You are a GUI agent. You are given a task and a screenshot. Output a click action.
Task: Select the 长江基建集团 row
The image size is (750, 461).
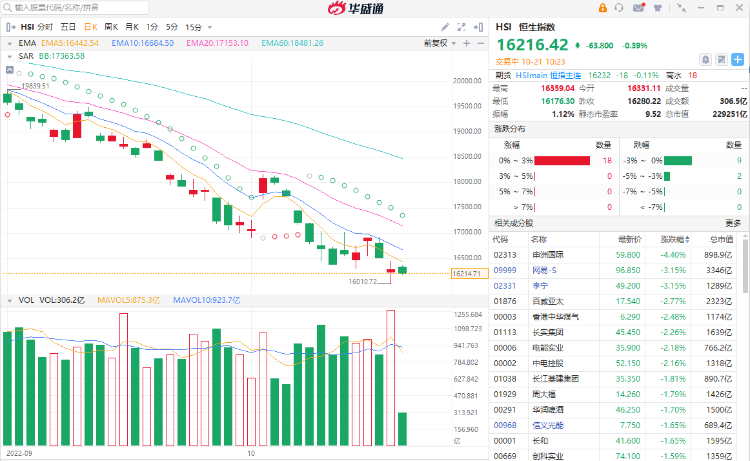[615, 379]
